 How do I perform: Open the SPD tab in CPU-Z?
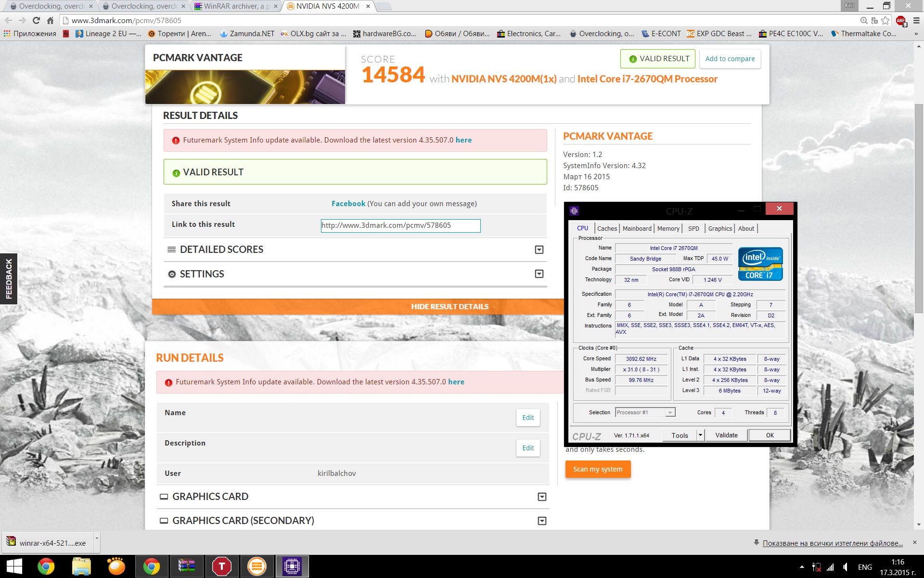point(693,228)
